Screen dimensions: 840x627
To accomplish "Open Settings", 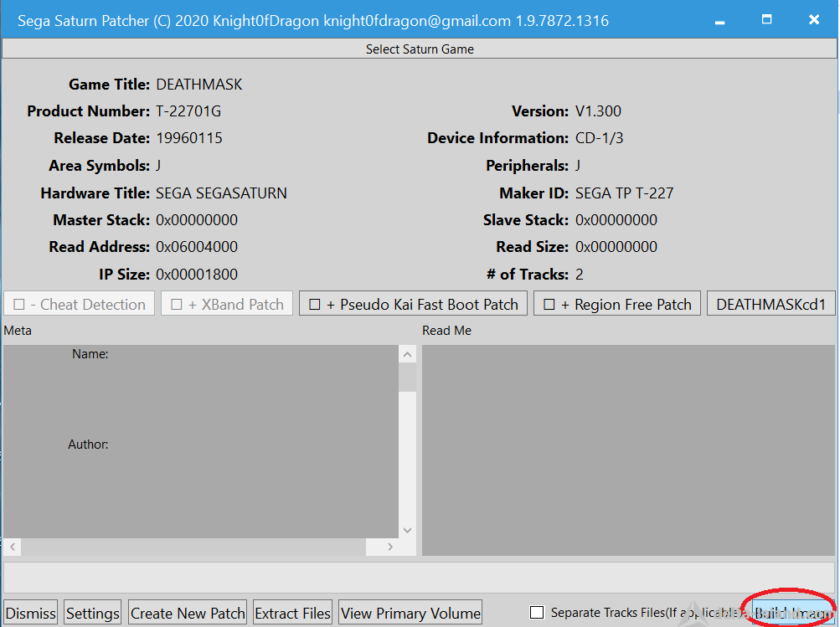I will [x=93, y=613].
